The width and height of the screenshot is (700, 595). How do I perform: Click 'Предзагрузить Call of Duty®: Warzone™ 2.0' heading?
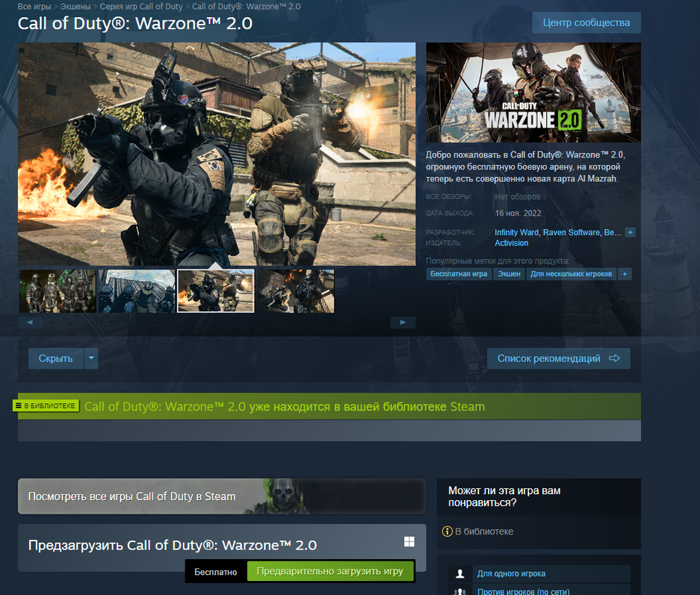point(173,545)
